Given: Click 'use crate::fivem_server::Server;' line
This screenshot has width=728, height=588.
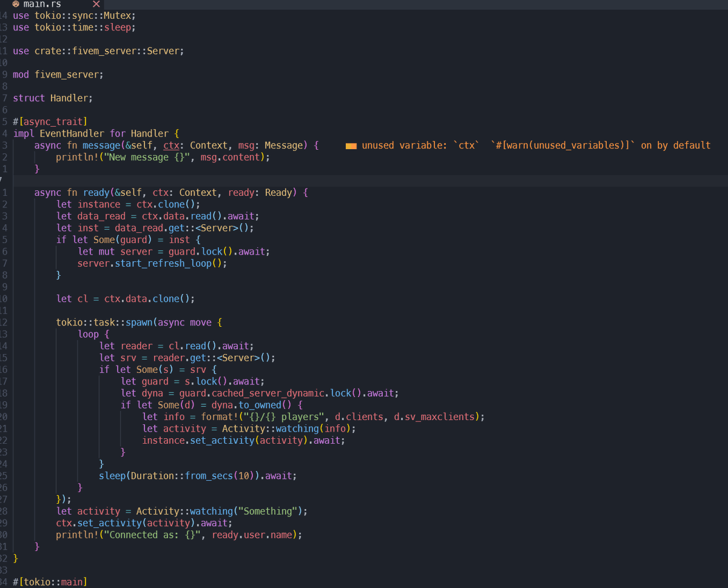Looking at the screenshot, I should point(98,51).
